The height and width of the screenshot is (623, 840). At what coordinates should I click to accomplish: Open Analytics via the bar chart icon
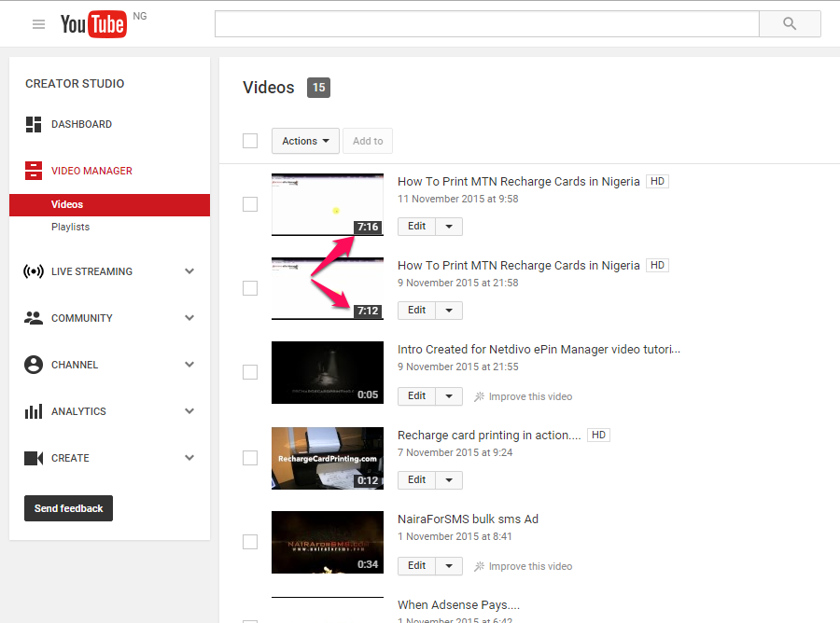point(33,411)
